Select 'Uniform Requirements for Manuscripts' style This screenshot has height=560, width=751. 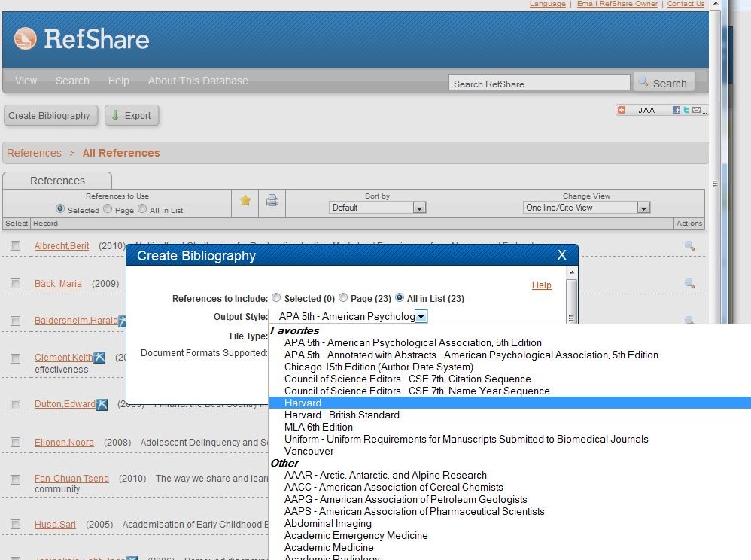(467, 440)
